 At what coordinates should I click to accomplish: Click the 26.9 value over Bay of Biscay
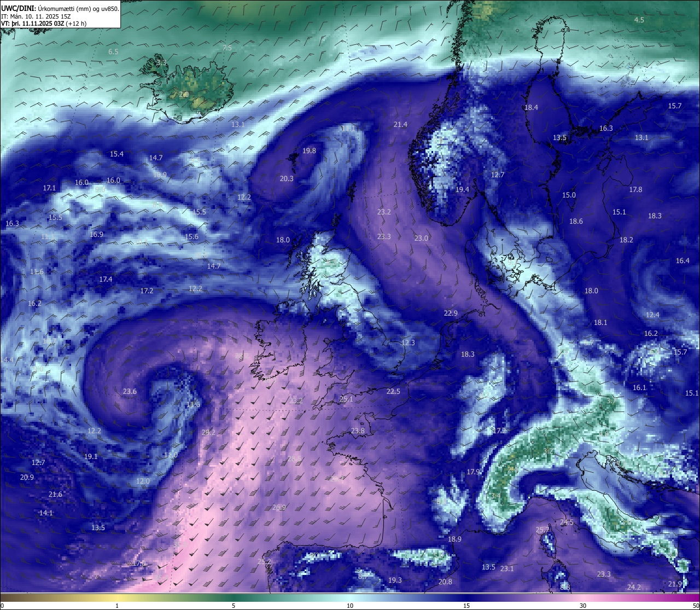279,508
